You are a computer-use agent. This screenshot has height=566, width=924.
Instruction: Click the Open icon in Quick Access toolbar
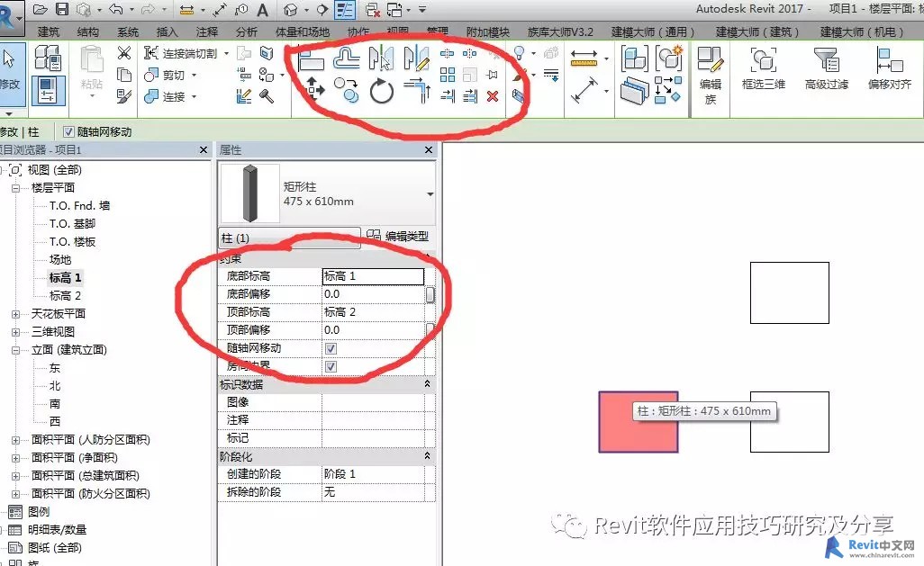pyautogui.click(x=40, y=9)
